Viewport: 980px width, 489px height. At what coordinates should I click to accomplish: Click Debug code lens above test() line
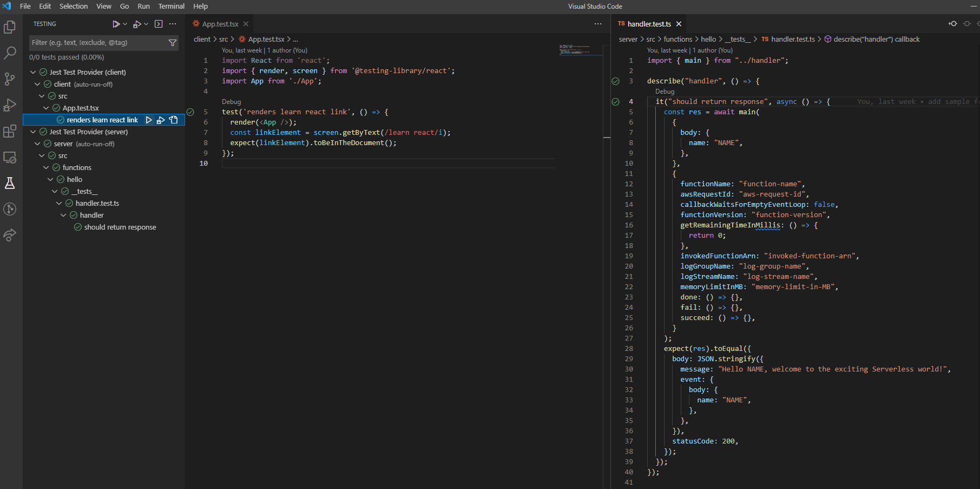[231, 102]
